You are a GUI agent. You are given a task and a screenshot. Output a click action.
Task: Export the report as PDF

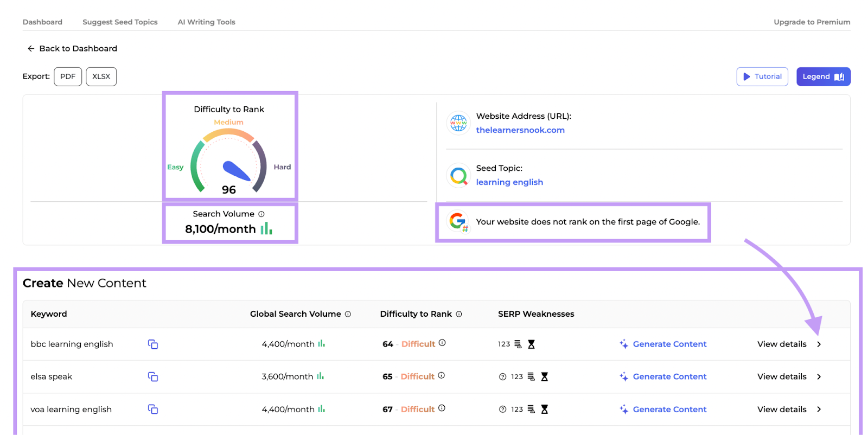point(68,76)
